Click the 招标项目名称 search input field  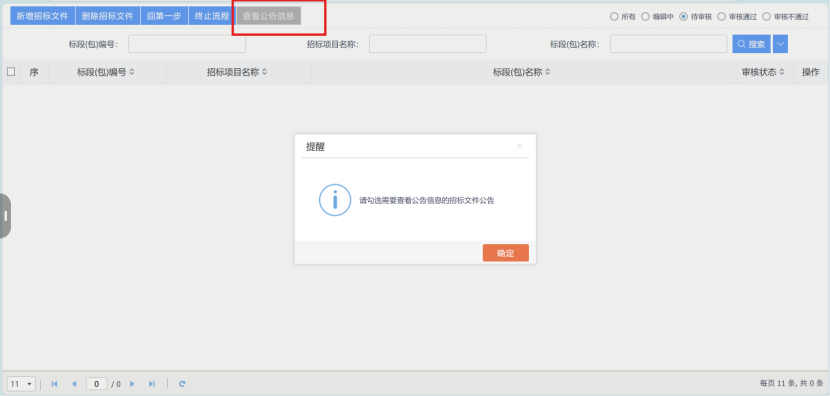coord(428,44)
